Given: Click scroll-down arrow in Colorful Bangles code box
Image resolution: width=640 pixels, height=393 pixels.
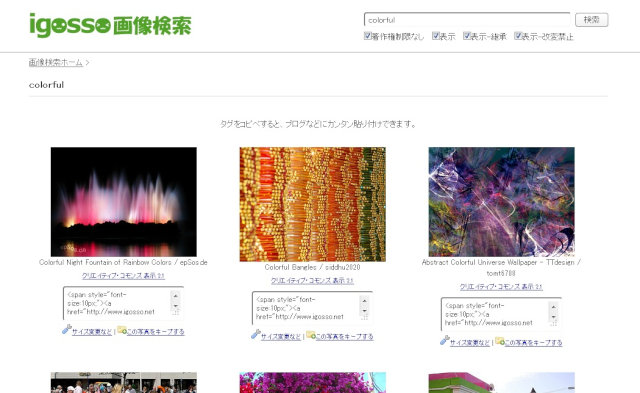Looking at the screenshot, I should click(364, 310).
